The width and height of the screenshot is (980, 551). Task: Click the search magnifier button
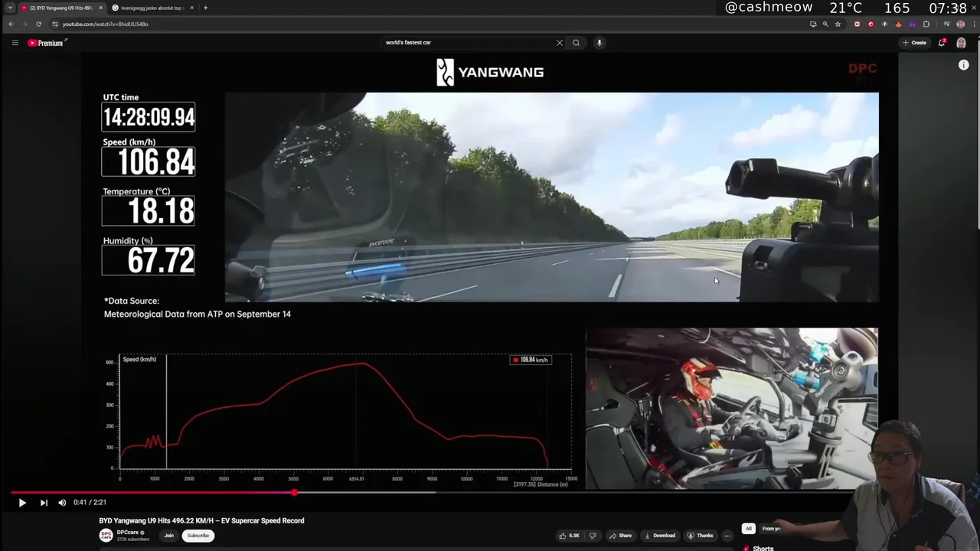pyautogui.click(x=576, y=43)
